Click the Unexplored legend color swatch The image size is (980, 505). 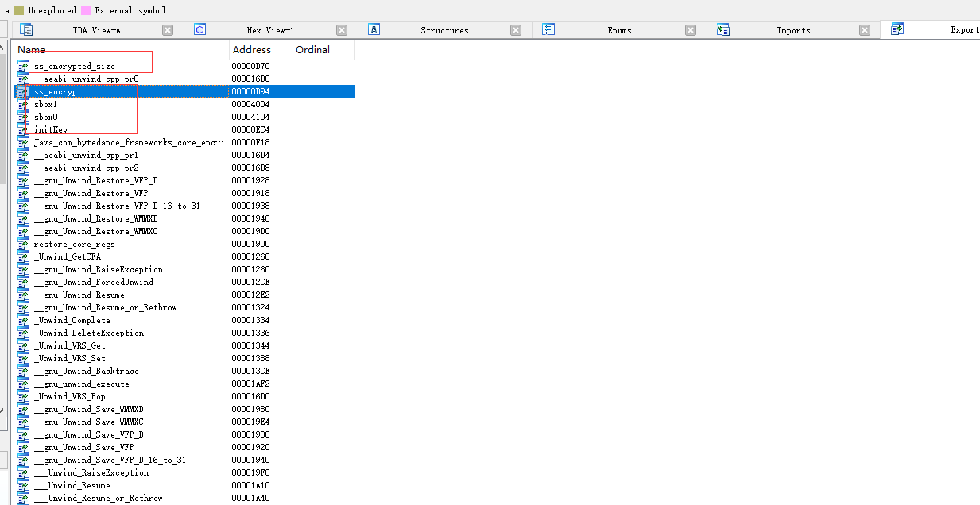point(20,10)
